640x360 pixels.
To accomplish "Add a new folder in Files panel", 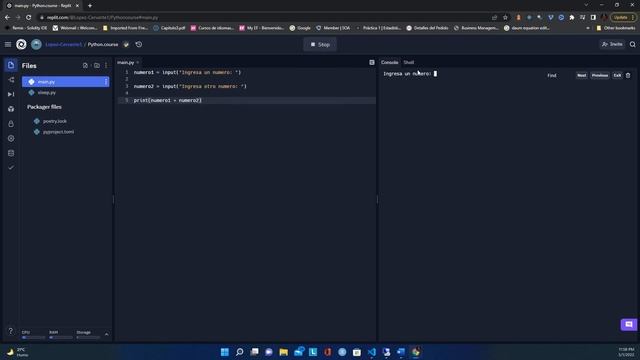I will click(97, 65).
